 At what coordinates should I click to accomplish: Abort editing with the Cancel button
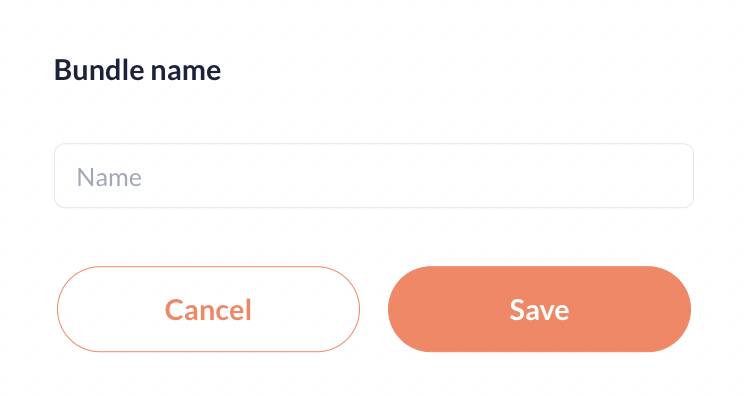tap(208, 309)
